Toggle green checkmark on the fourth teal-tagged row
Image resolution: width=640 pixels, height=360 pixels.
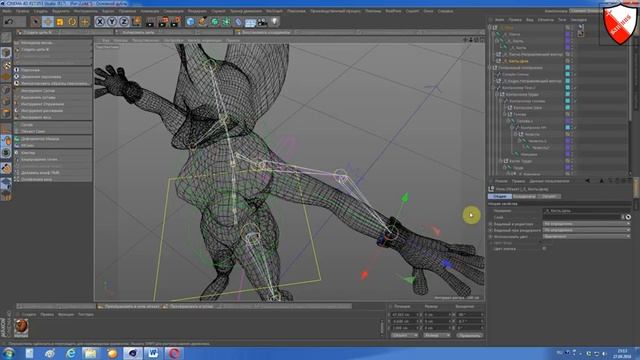point(575,88)
